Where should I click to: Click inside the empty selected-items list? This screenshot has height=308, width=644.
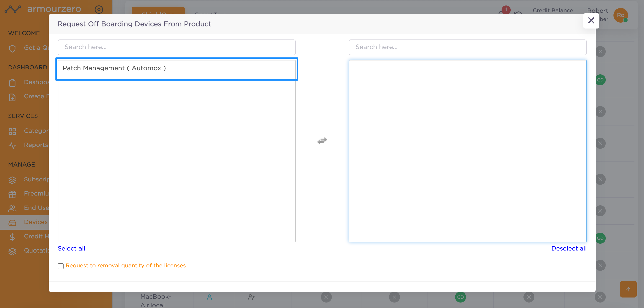click(467, 151)
